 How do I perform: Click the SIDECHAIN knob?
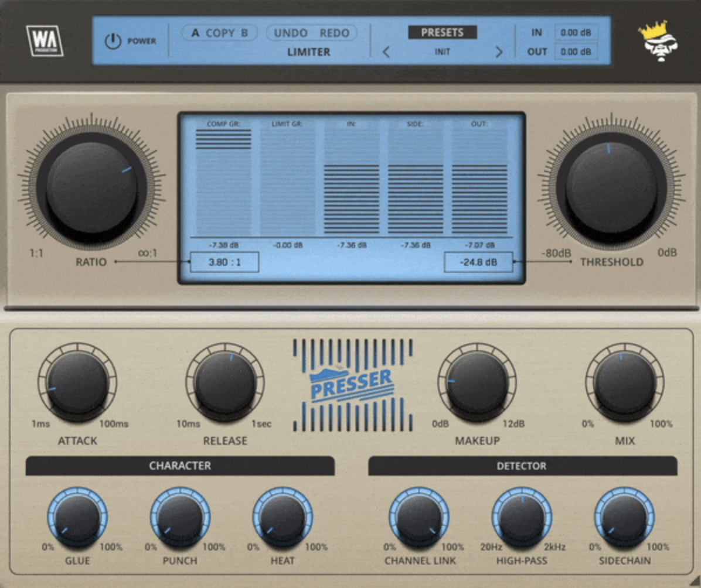625,518
